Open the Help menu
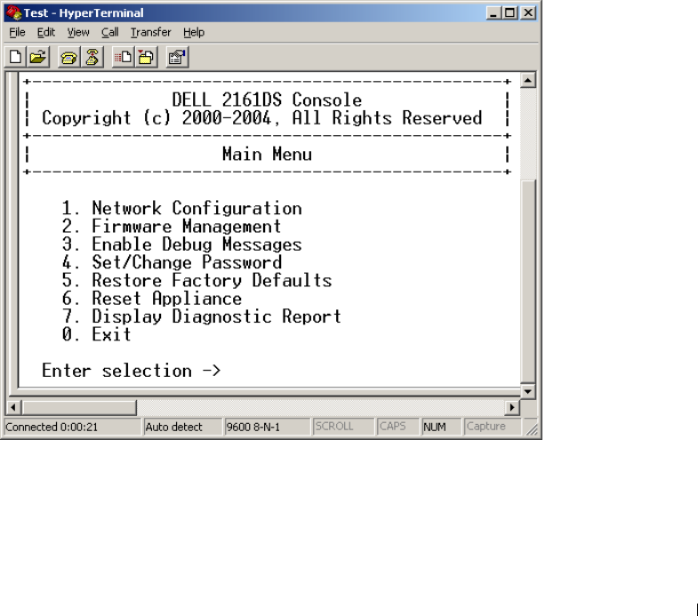Image resolution: width=698 pixels, height=616 pixels. (194, 33)
